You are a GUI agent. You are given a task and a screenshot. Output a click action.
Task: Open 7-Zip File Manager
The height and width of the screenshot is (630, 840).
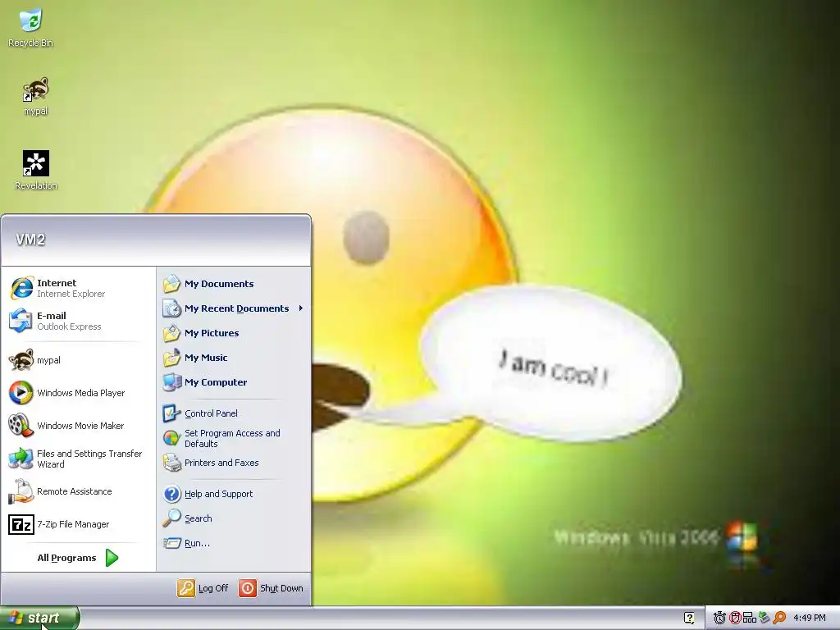tap(78, 524)
